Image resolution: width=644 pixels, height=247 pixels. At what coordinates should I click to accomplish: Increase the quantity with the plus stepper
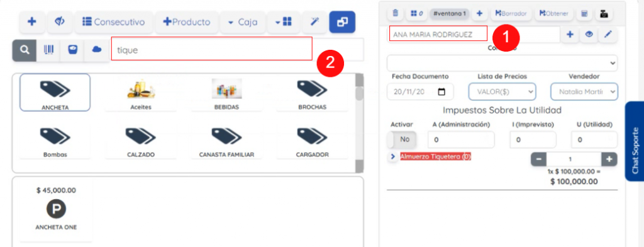pos(609,159)
